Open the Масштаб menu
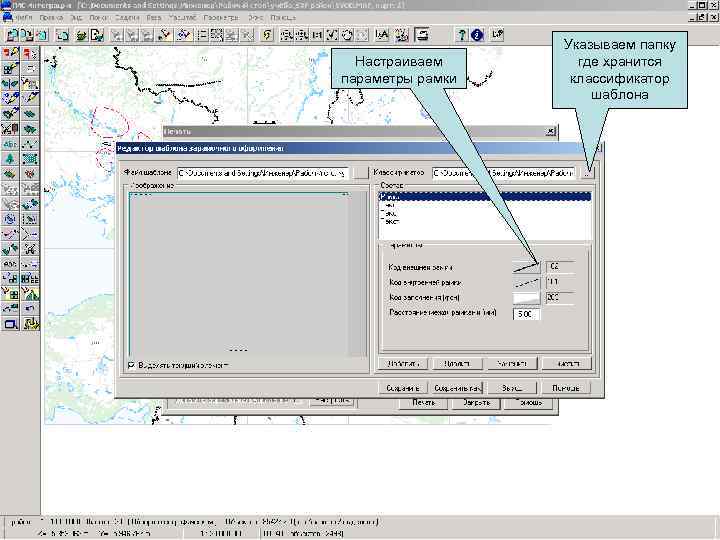Image resolution: width=720 pixels, height=540 pixels. tap(182, 17)
